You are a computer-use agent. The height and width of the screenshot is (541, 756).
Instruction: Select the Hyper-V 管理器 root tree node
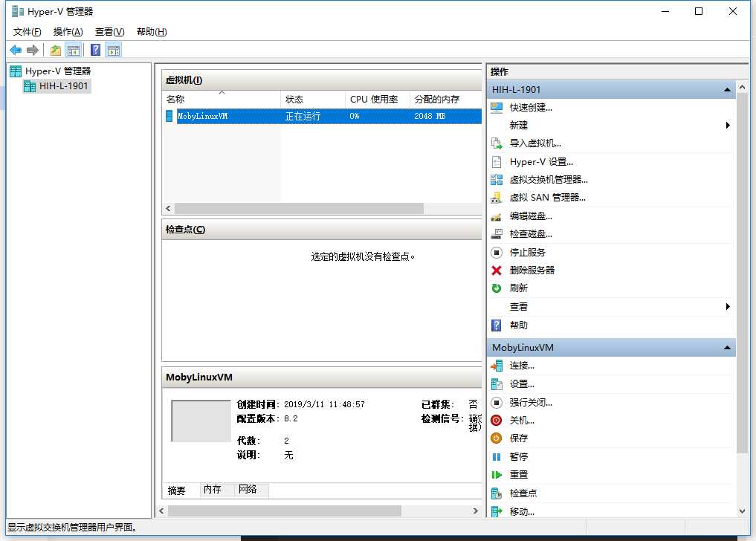[58, 71]
